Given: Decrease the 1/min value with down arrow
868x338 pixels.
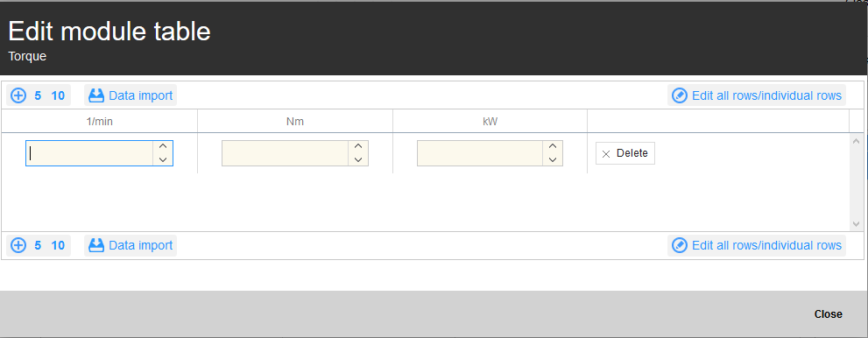Looking at the screenshot, I should pos(163,159).
